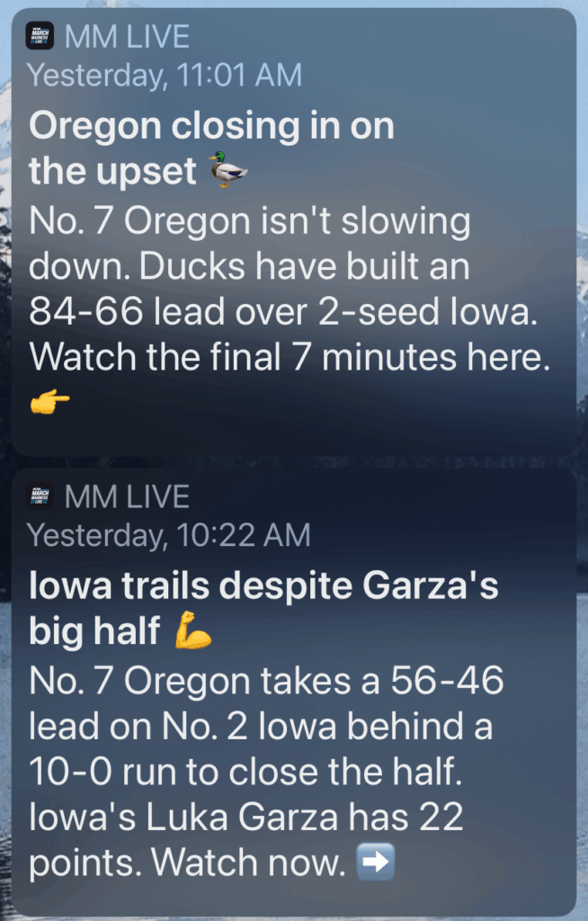Click the 'No. 7 Oregon takes a 56-46' line
The image size is (588, 921).
click(266, 682)
